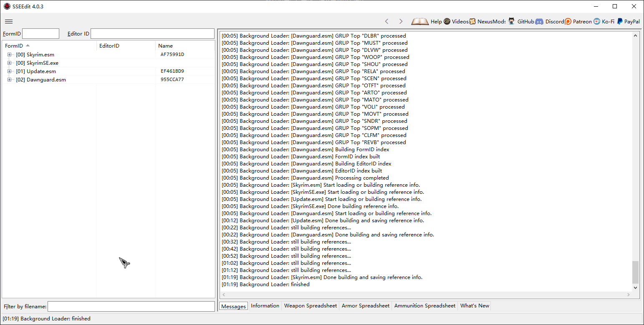644x325 pixels.
Task: Sort by the EditorID column header
Action: [126, 46]
